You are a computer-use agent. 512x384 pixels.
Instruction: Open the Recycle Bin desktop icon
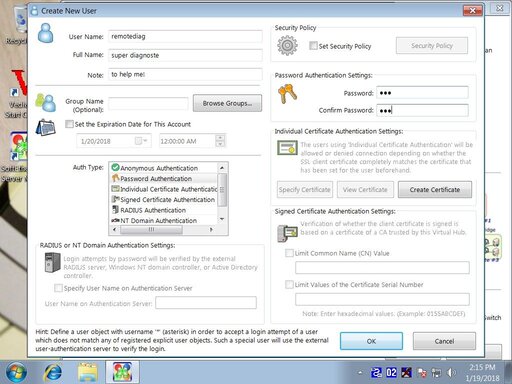click(x=20, y=25)
